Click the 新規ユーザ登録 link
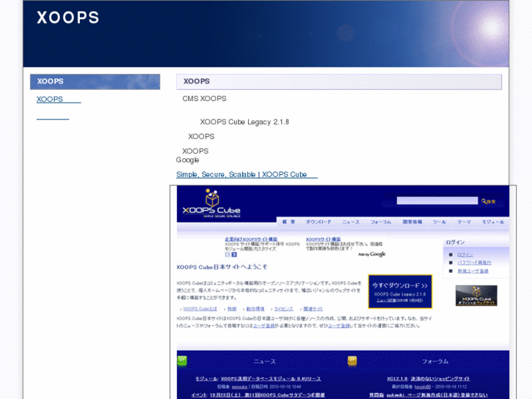This screenshot has width=532, height=399. pos(473,271)
